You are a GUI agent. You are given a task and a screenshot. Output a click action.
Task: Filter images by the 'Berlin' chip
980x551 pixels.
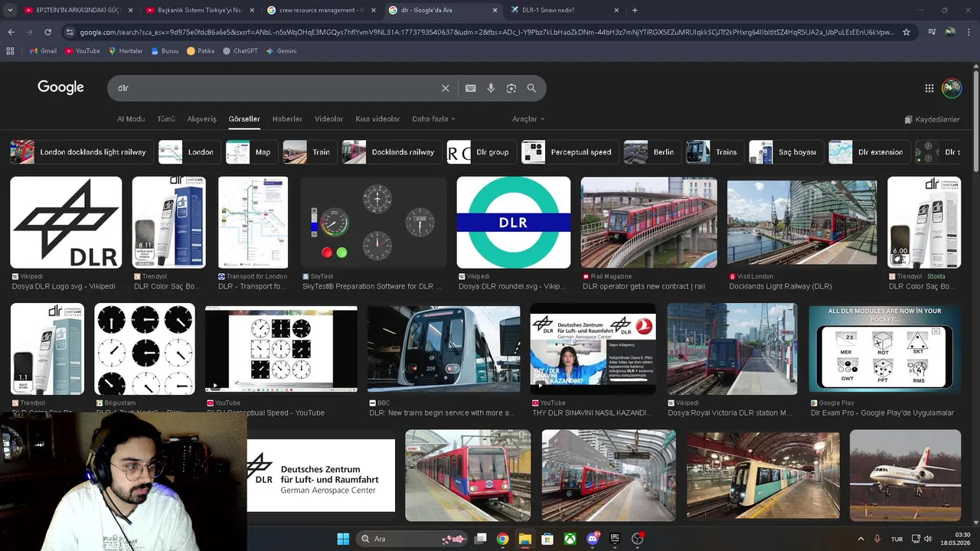click(x=652, y=152)
